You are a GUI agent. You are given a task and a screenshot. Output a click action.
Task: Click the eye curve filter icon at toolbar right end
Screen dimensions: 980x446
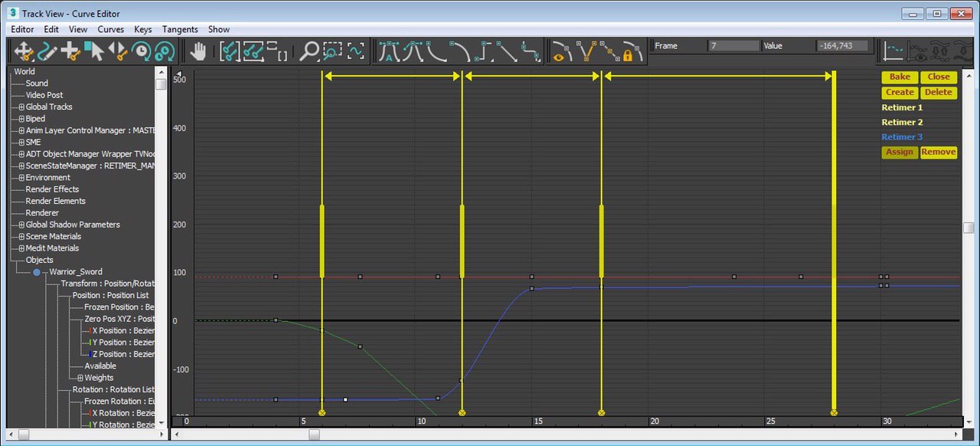[x=917, y=51]
